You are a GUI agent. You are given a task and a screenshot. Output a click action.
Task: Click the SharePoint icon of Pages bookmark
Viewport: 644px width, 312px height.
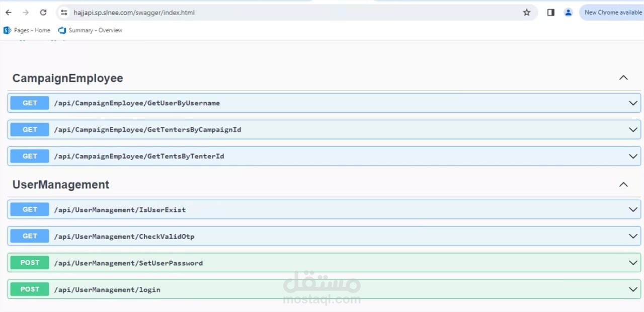pyautogui.click(x=7, y=30)
